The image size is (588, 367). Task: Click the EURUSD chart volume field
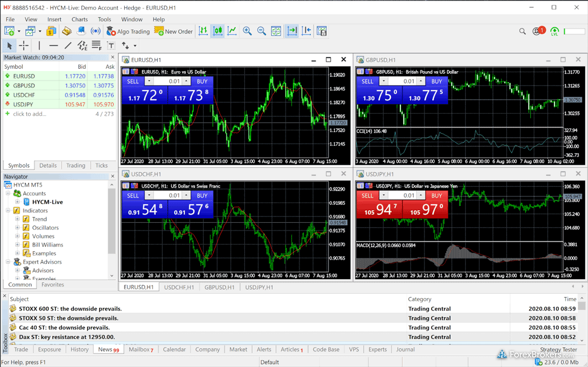[x=168, y=81]
